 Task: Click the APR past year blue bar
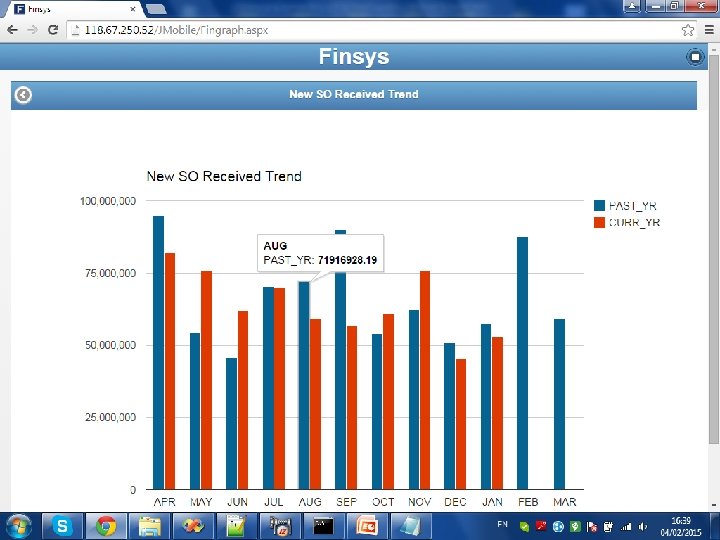tap(158, 353)
